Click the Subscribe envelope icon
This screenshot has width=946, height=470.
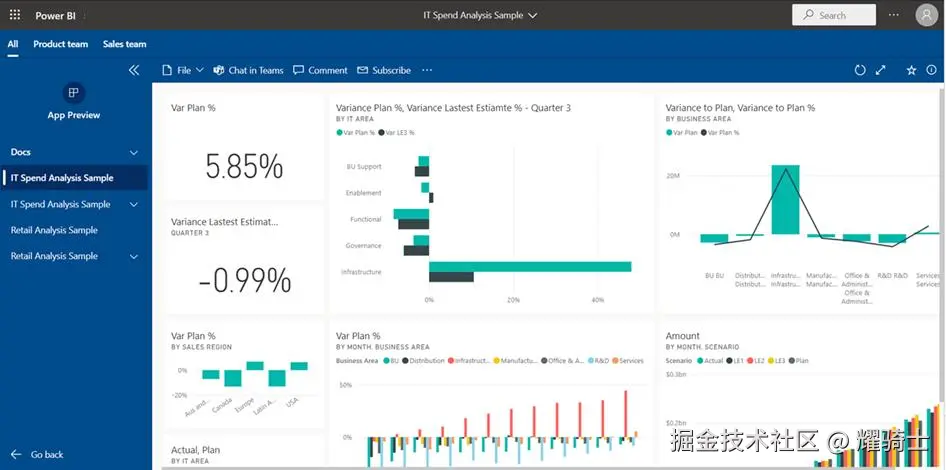click(x=362, y=71)
